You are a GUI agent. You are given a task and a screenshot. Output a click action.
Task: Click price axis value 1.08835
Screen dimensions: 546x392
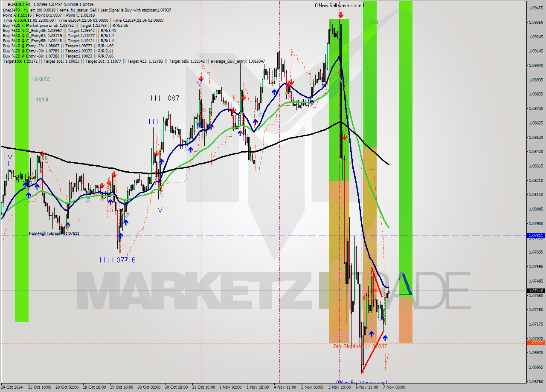click(536, 94)
